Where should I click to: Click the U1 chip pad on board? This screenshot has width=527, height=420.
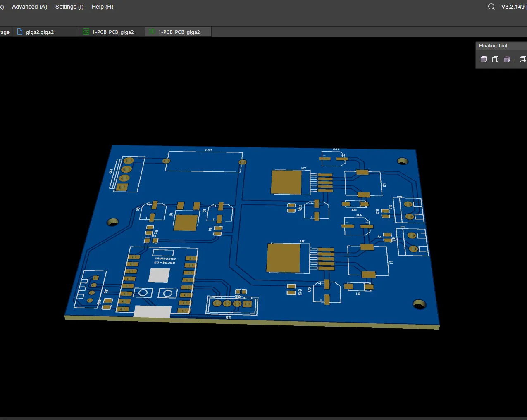click(x=283, y=258)
